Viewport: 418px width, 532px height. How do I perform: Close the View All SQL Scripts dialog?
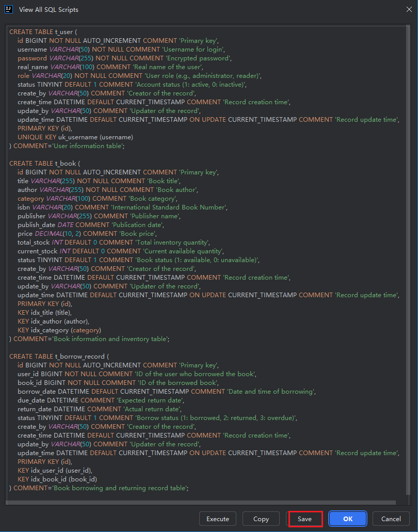[x=406, y=9]
